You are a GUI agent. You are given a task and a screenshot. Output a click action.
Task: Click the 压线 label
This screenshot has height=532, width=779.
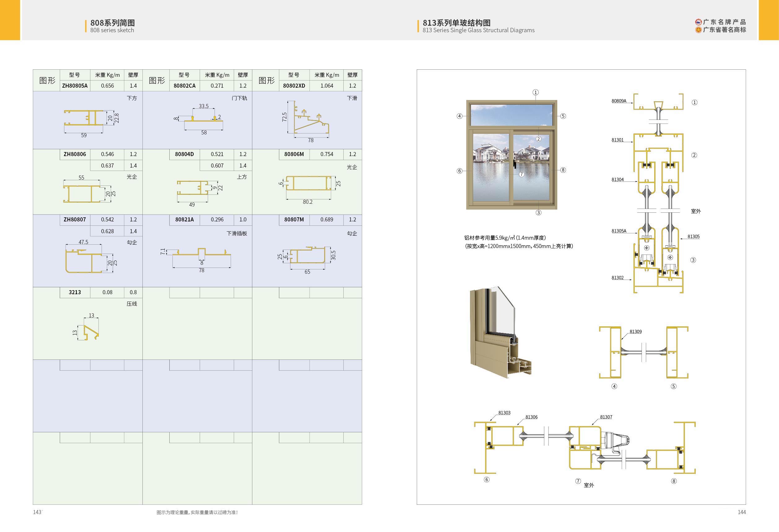tap(132, 304)
